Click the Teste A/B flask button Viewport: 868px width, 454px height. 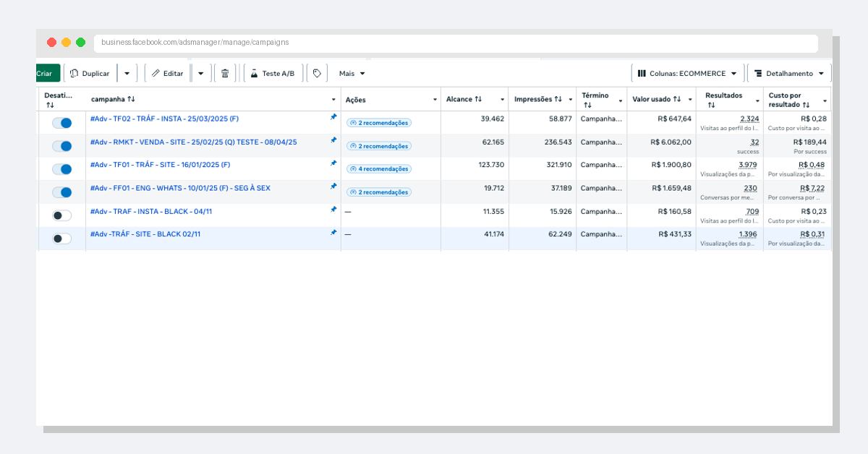tap(273, 73)
